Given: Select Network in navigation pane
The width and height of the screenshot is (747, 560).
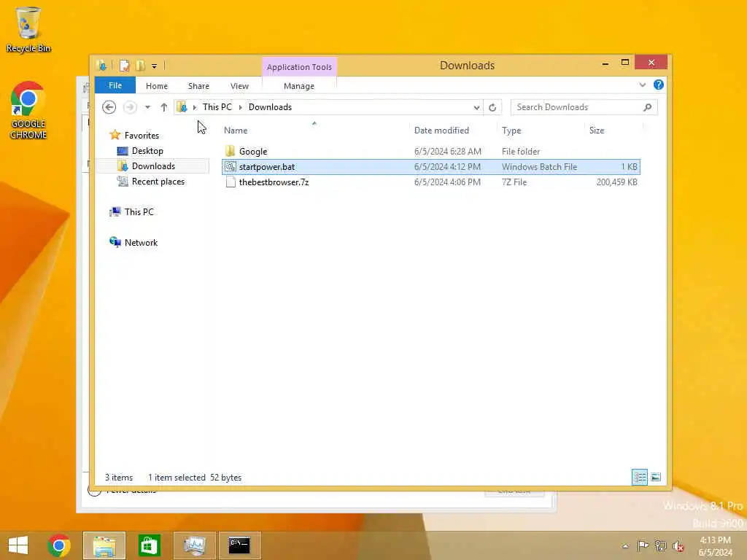Looking at the screenshot, I should (141, 242).
